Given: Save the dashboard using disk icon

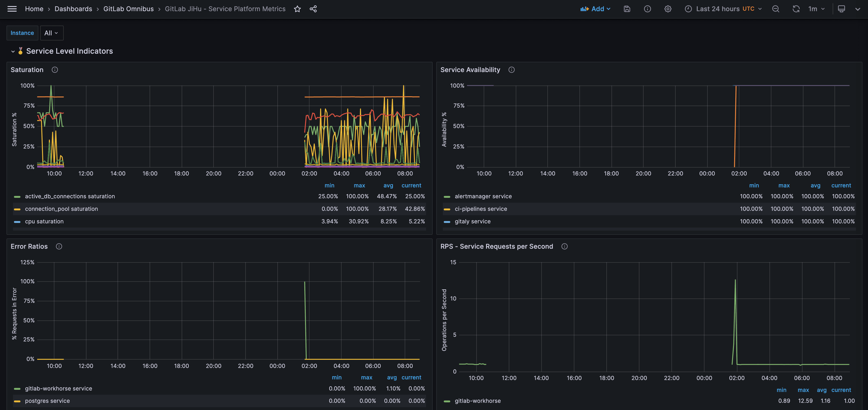Looking at the screenshot, I should point(627,9).
